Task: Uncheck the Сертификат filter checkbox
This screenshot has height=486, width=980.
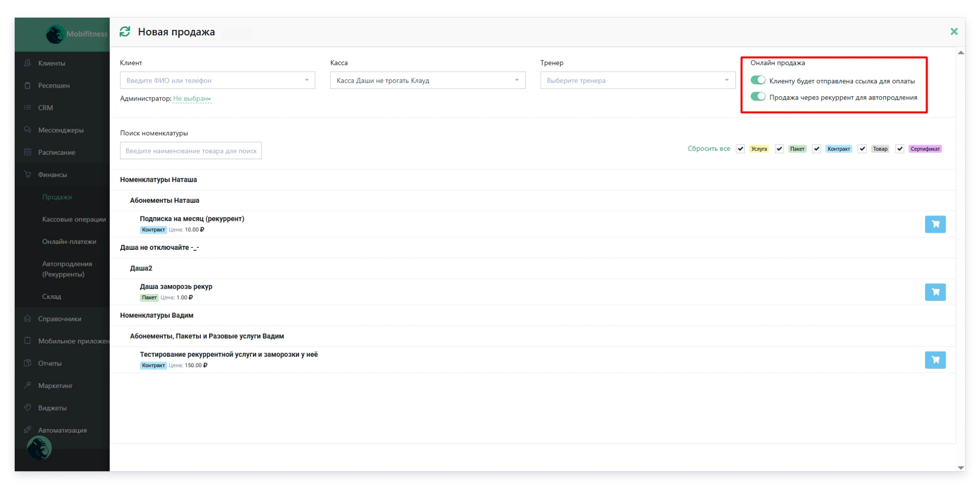Action: coord(900,149)
